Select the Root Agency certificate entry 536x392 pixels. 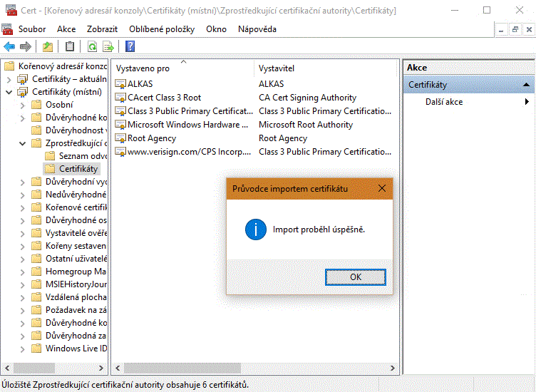[151, 138]
